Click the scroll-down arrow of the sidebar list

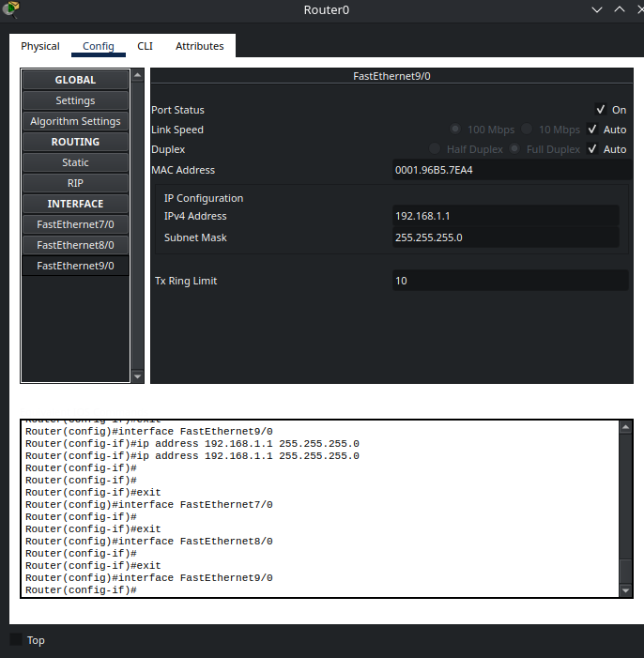click(138, 376)
